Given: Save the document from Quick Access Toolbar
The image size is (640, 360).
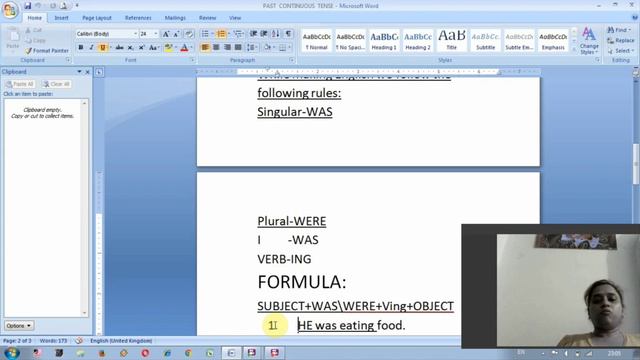Looking at the screenshot, I should [27, 6].
